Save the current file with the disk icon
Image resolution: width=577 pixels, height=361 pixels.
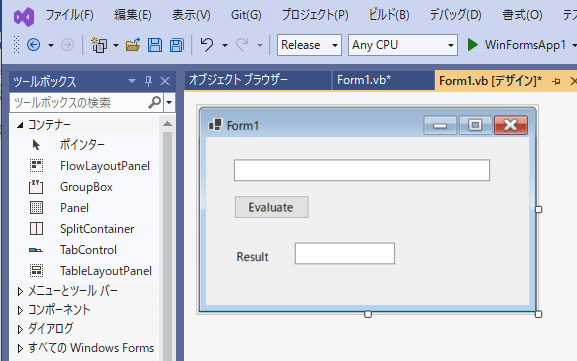(155, 45)
